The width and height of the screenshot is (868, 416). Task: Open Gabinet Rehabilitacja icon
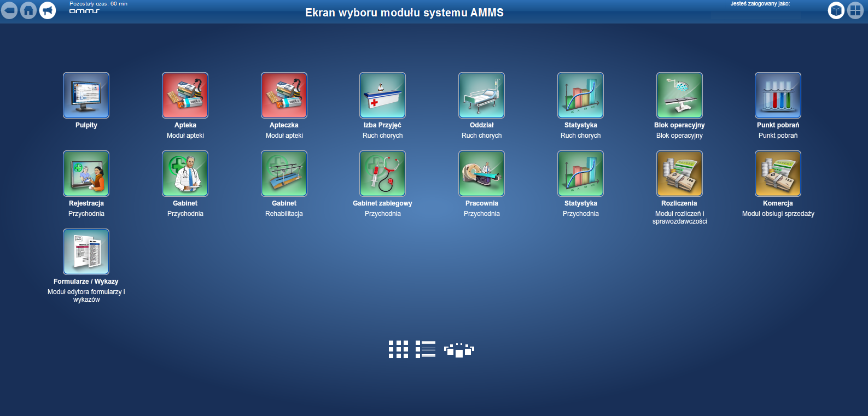(x=284, y=173)
